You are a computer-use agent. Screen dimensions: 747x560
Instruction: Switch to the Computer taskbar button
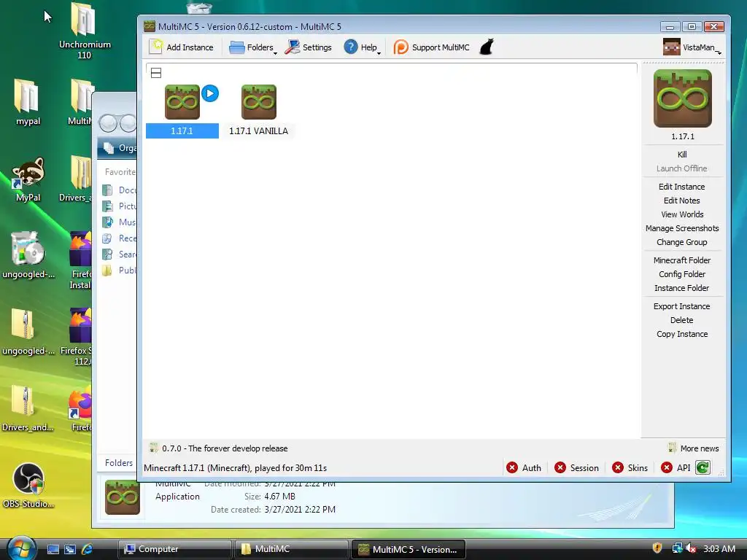(174, 549)
